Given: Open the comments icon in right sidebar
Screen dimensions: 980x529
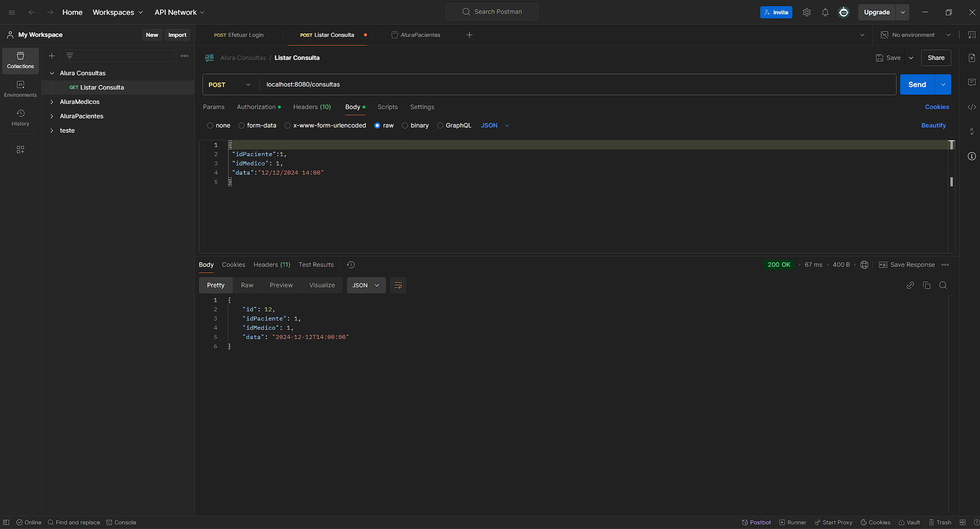Looking at the screenshot, I should 972,82.
